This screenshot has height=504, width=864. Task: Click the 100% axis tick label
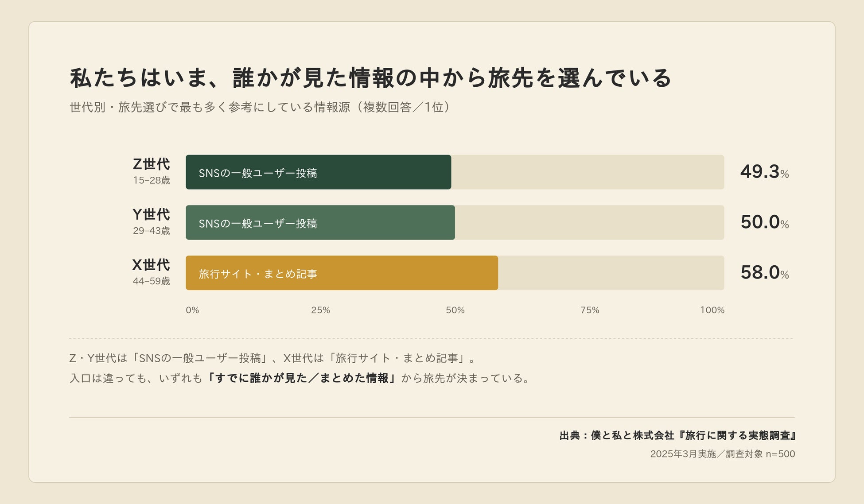712,310
